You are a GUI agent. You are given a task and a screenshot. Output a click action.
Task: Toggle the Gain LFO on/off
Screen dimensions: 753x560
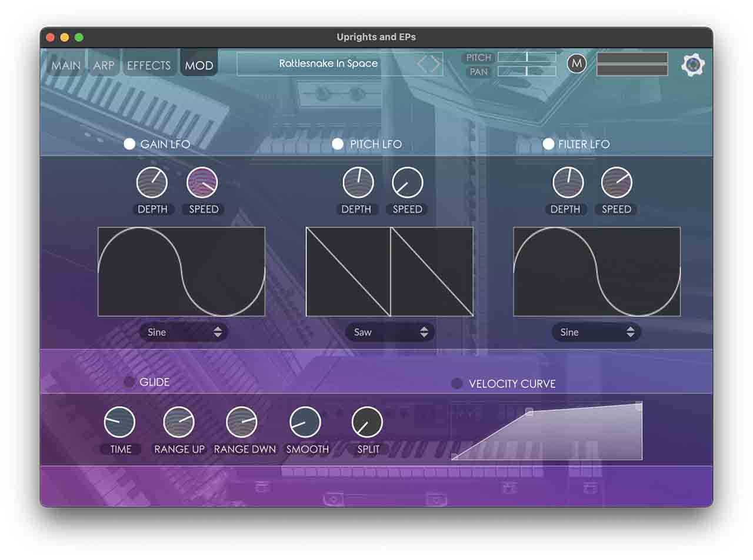coord(129,144)
